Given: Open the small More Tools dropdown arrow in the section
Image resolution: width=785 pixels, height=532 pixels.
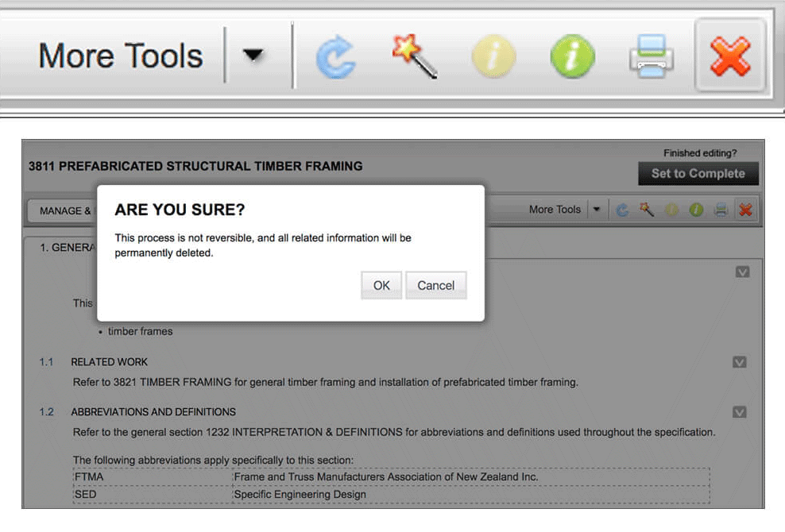Looking at the screenshot, I should pos(597,210).
